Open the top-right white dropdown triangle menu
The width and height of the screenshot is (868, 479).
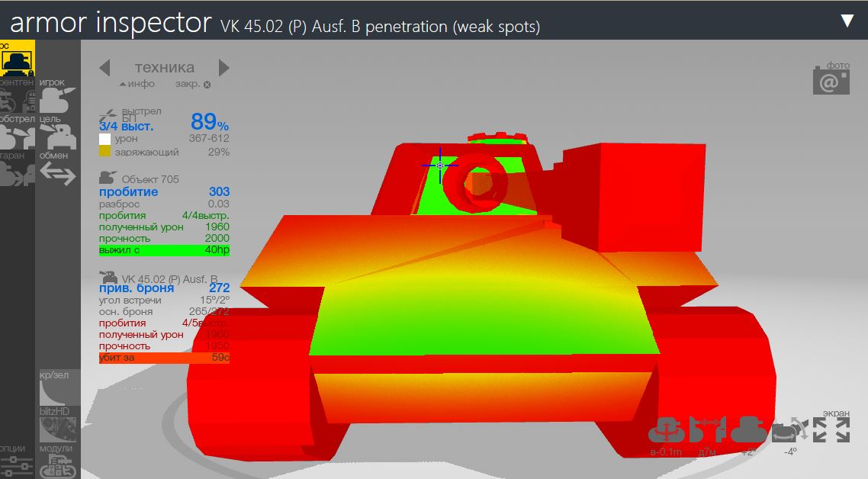[x=847, y=21]
